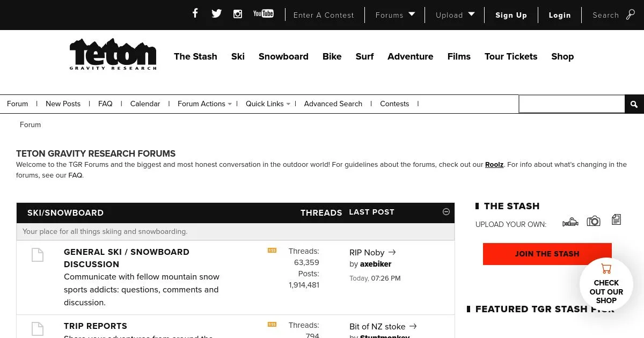Screen dimensions: 644x338
Task: Click the magnifier icon beside top Search
Action: (631, 14)
